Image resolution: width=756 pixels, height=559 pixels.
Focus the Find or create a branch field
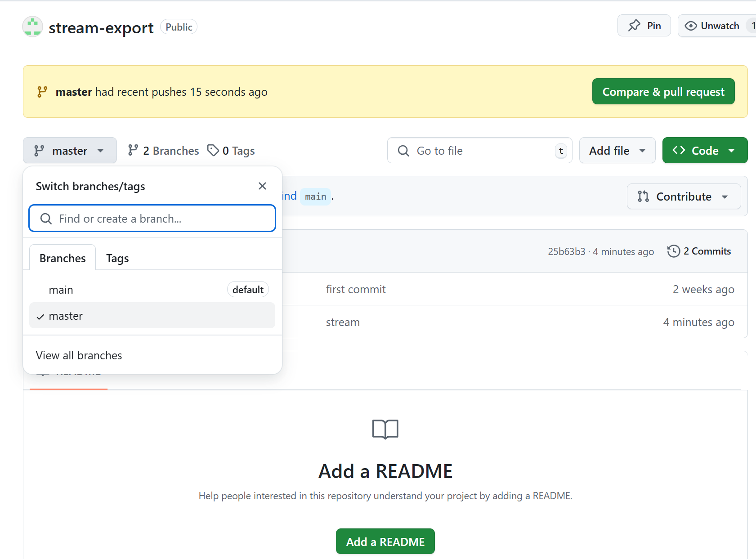coord(152,219)
